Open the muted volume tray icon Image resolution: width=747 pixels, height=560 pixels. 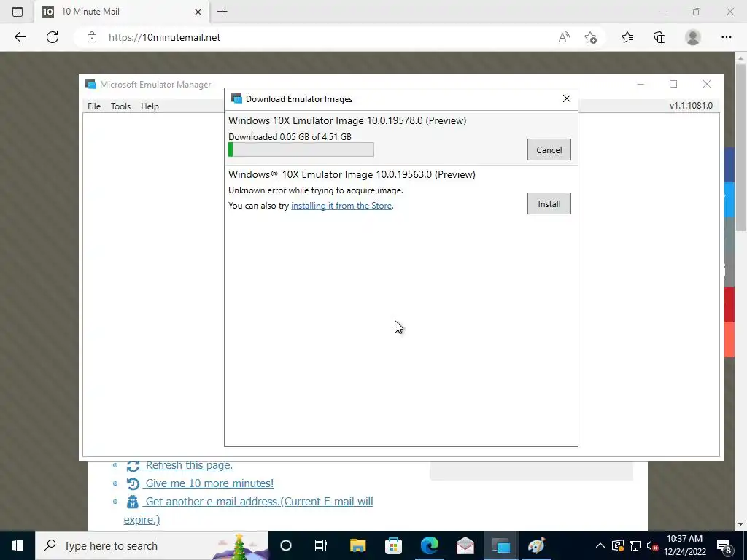[x=653, y=545]
